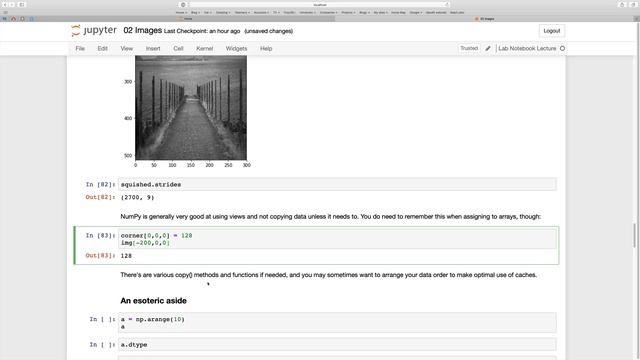Toggle Safari's sidebar button

coord(22,4)
